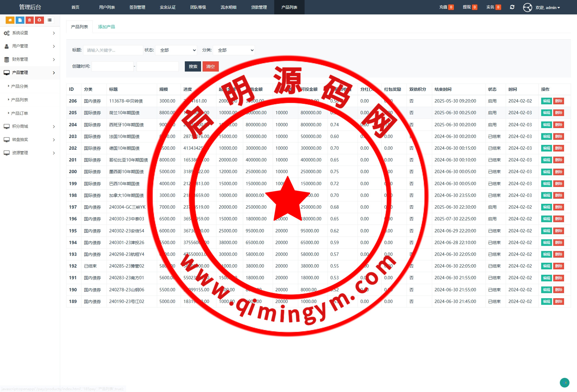The height and width of the screenshot is (392, 577).
Task: Open the 欢迎, admin user dropdown
Action: (548, 8)
